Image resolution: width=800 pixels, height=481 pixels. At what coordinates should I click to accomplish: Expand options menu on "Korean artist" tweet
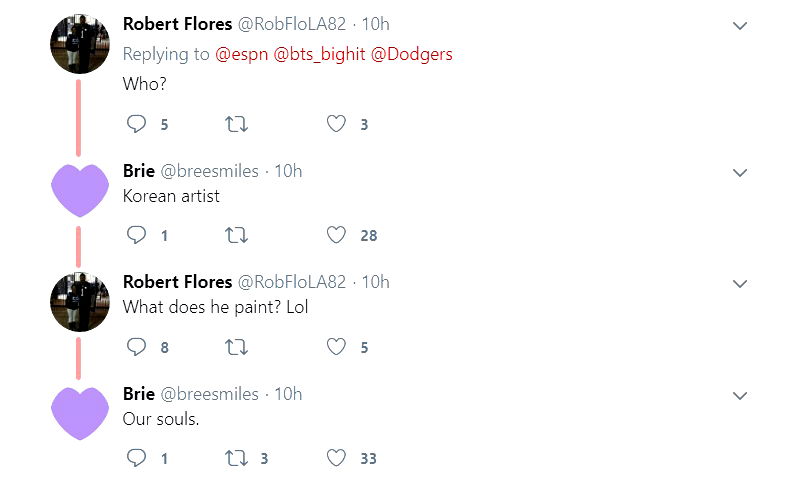pos(740,173)
